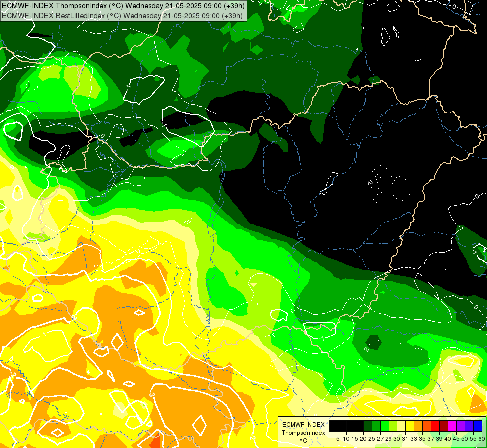
Task: Click the legend's ThompsonIndex label
Action: click(x=303, y=433)
